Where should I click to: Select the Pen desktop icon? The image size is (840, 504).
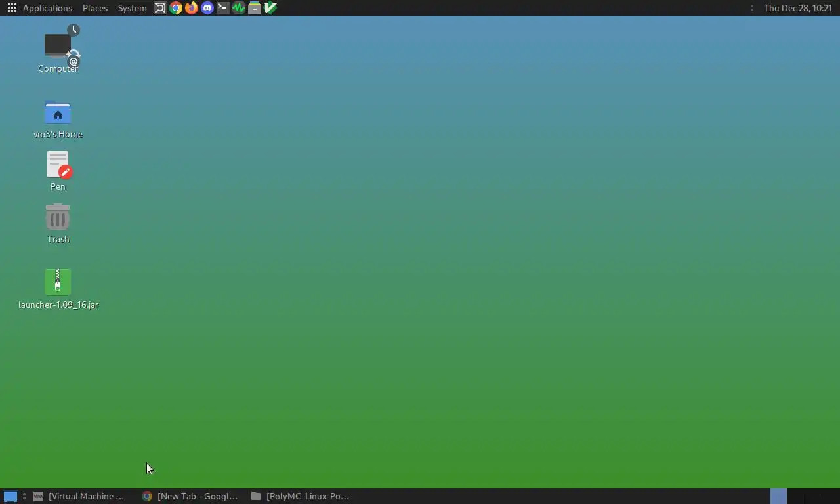(x=58, y=171)
